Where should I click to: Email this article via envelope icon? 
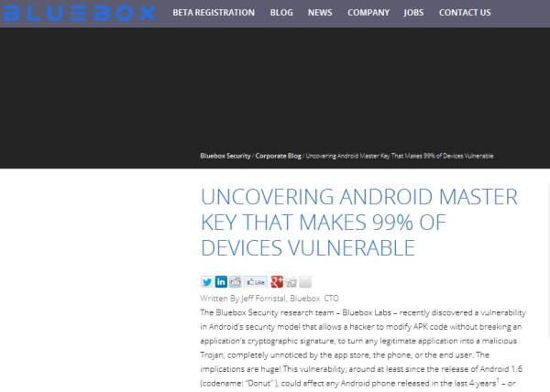point(305,282)
